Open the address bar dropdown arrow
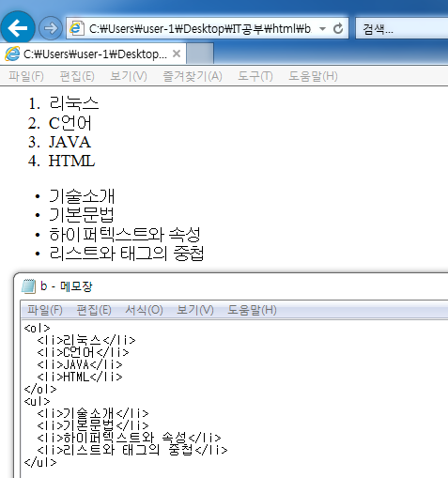This screenshot has width=448, height=478. click(x=322, y=29)
